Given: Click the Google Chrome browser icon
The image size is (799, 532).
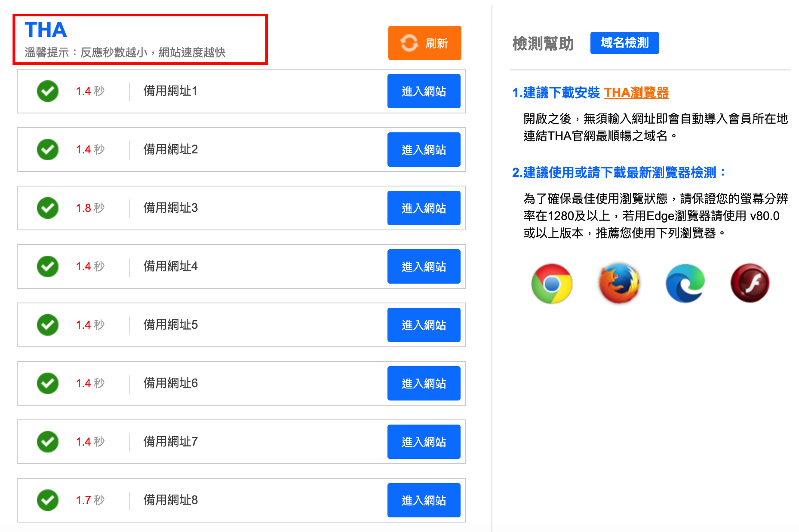Looking at the screenshot, I should coord(552,284).
